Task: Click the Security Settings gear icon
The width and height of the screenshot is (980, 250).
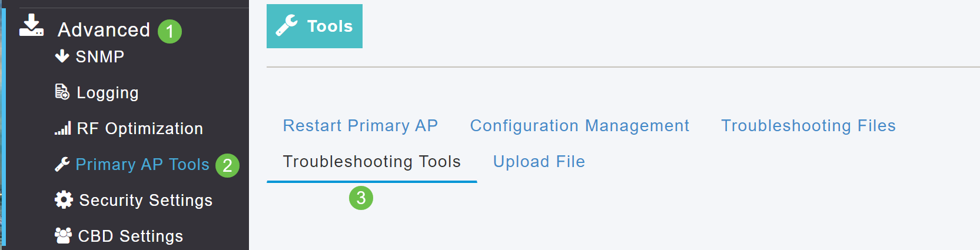Action: 63,200
